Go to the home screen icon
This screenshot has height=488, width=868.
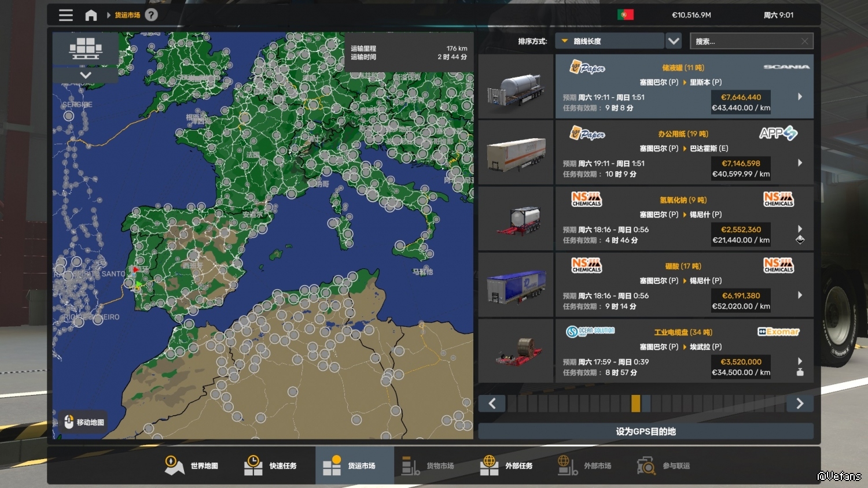[x=91, y=15]
